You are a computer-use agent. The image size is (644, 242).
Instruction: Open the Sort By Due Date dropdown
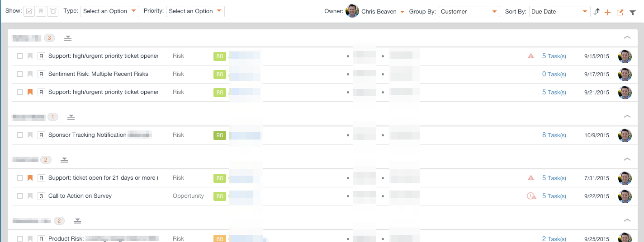point(559,11)
